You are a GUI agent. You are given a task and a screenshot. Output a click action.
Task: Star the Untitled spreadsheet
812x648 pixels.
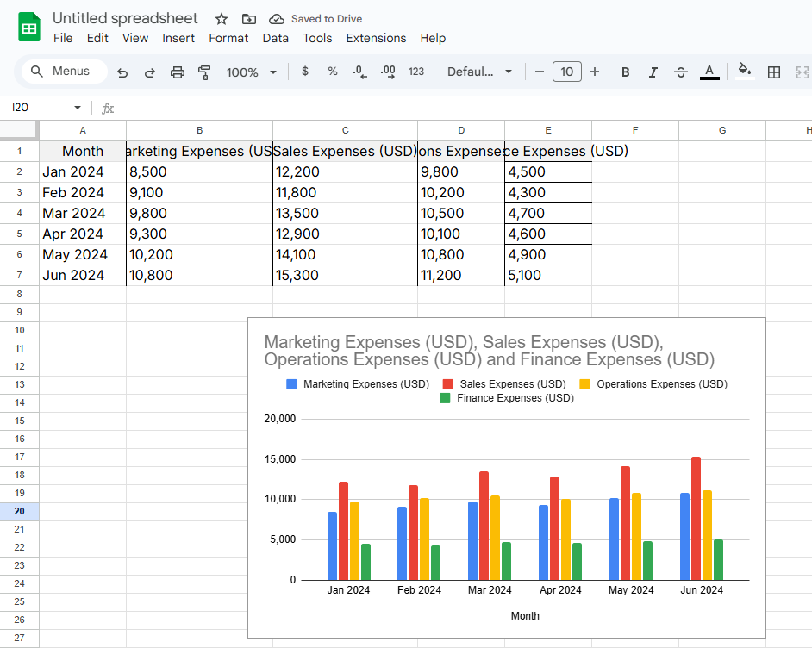(x=222, y=19)
